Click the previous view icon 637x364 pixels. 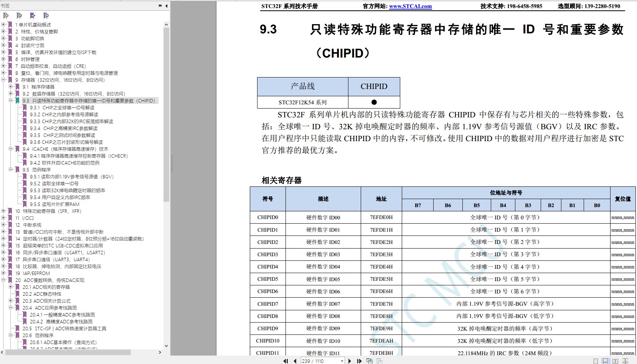(x=370, y=361)
